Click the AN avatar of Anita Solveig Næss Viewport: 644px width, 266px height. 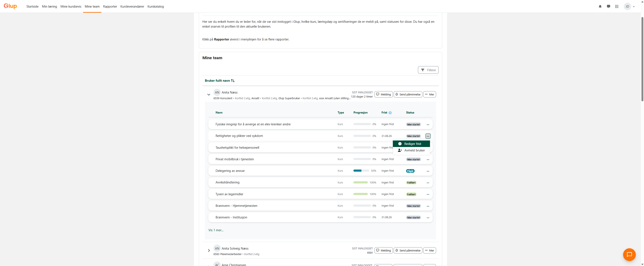click(217, 248)
